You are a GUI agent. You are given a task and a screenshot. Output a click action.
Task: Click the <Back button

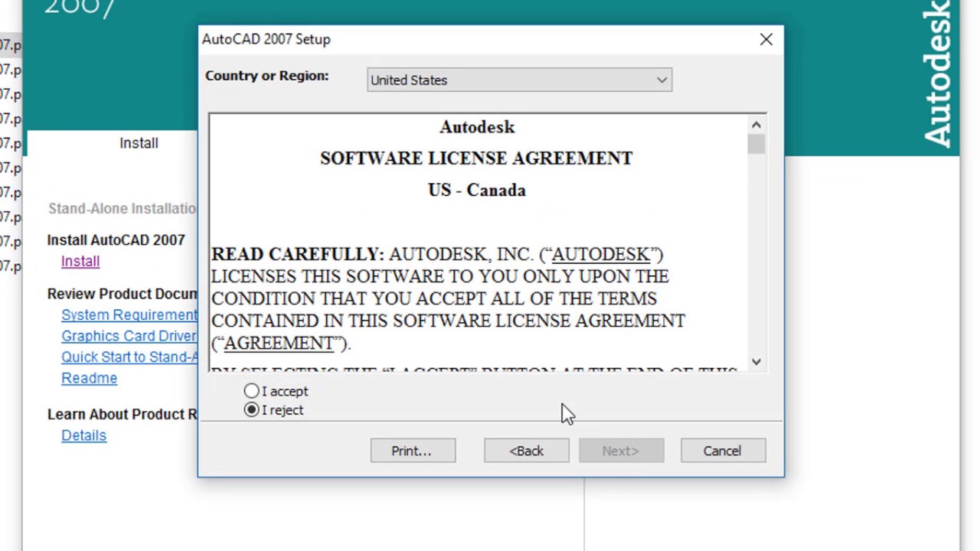pos(526,451)
